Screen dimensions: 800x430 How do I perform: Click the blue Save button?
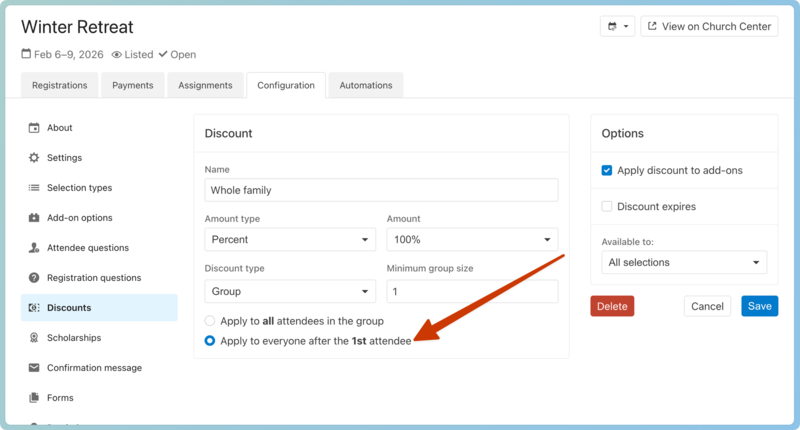(759, 306)
